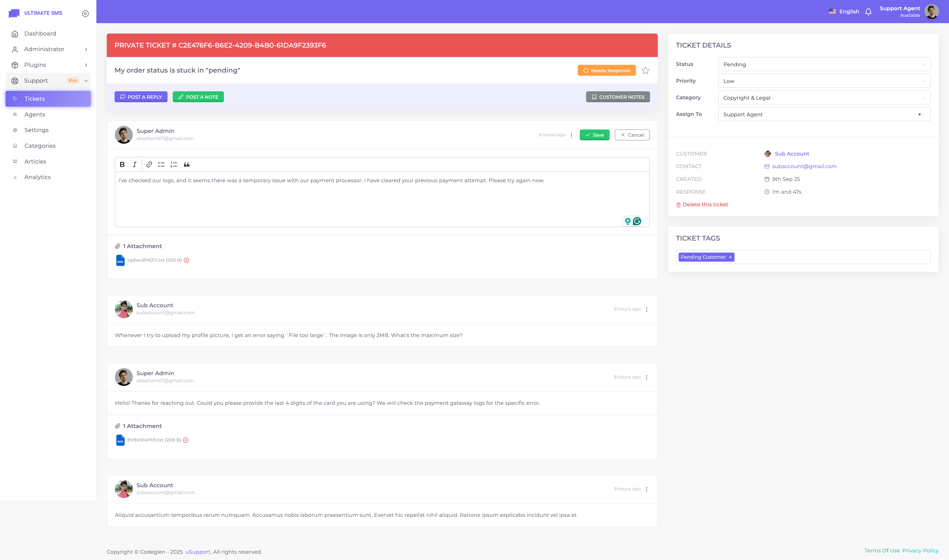This screenshot has width=949, height=560.
Task: Click into the ticket tags input field
Action: pyautogui.click(x=831, y=257)
